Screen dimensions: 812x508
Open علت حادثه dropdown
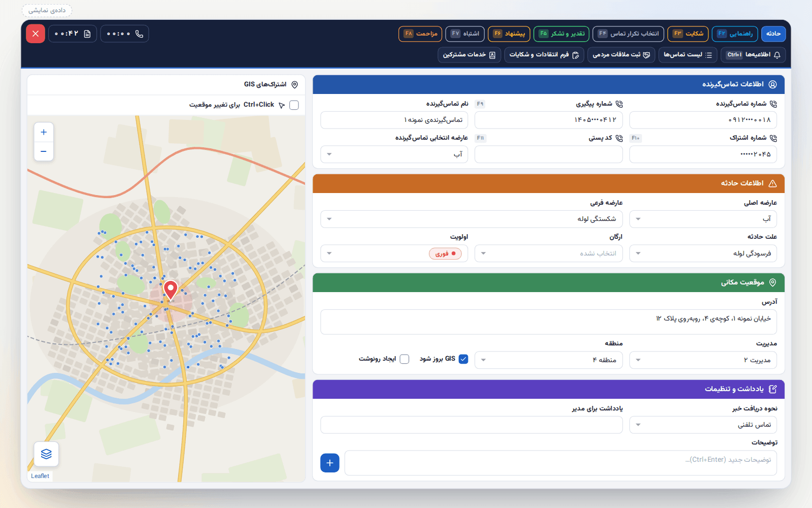[703, 253]
